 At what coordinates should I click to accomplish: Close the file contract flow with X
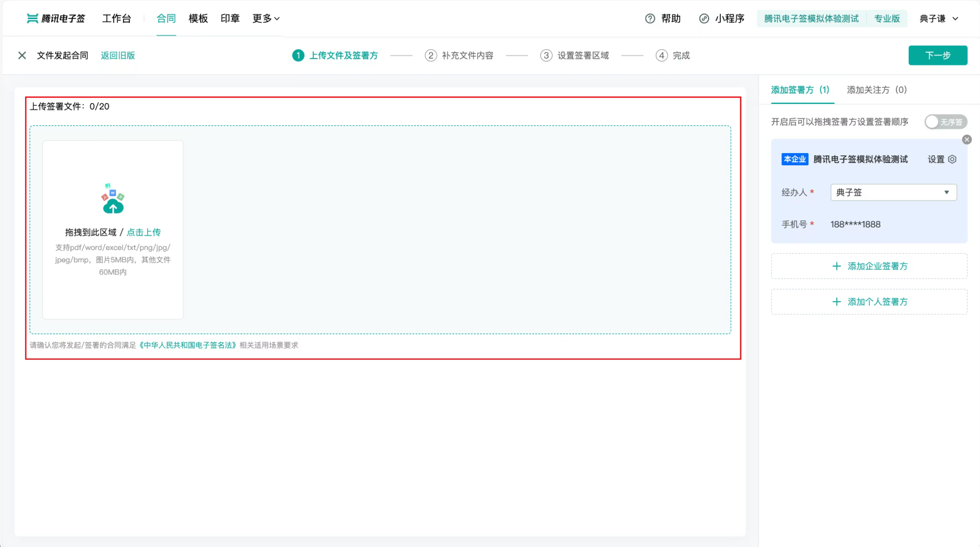[x=22, y=56]
